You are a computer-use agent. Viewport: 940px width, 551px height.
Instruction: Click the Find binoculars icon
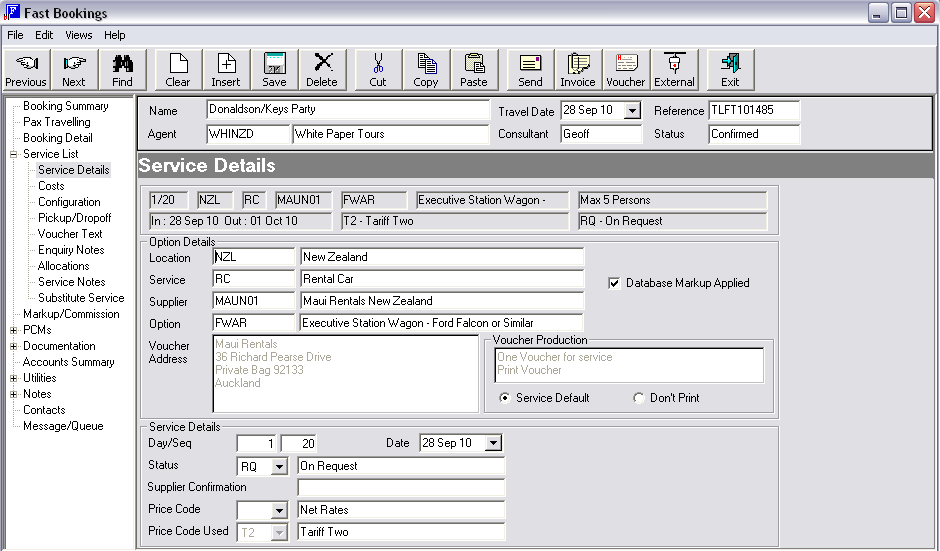pyautogui.click(x=122, y=69)
